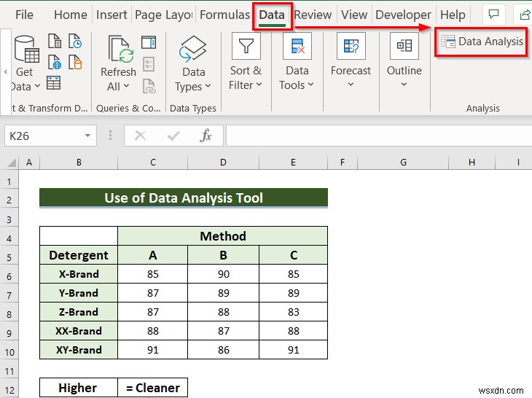
Task: Click the 'Detergent' header cell
Action: 79,255
